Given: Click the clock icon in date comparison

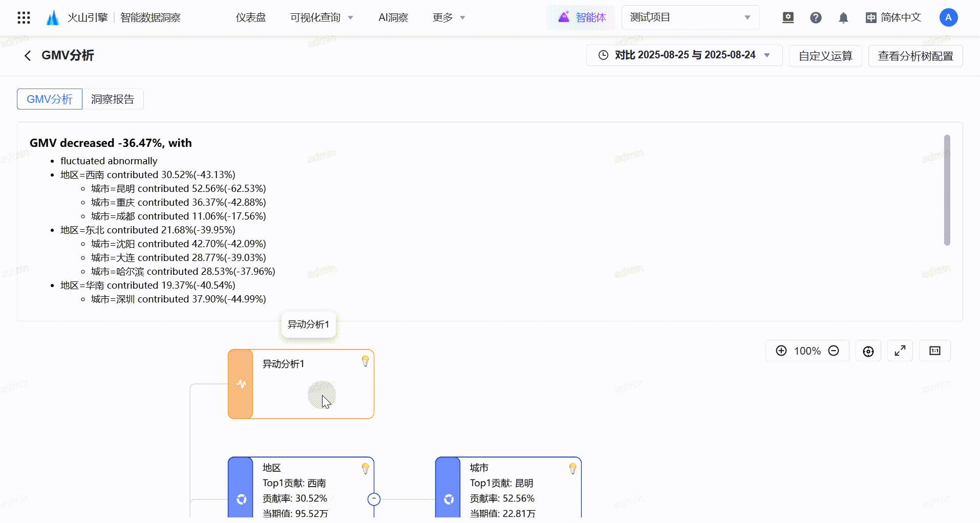Looking at the screenshot, I should [x=604, y=55].
